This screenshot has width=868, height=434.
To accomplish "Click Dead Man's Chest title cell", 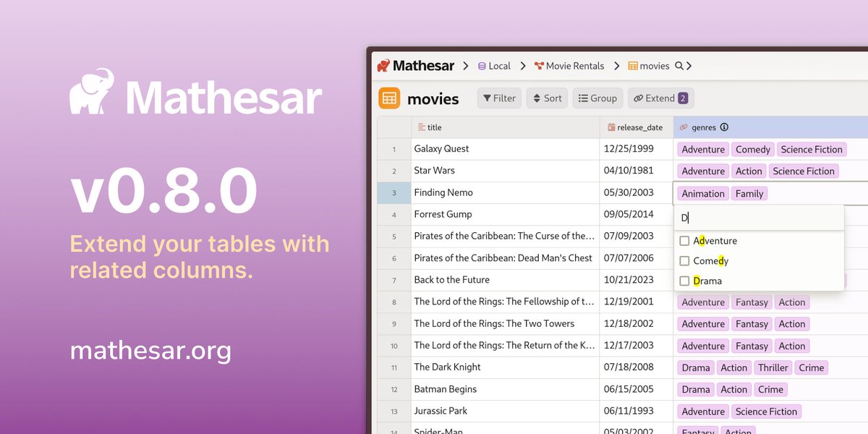I will pyautogui.click(x=506, y=258).
